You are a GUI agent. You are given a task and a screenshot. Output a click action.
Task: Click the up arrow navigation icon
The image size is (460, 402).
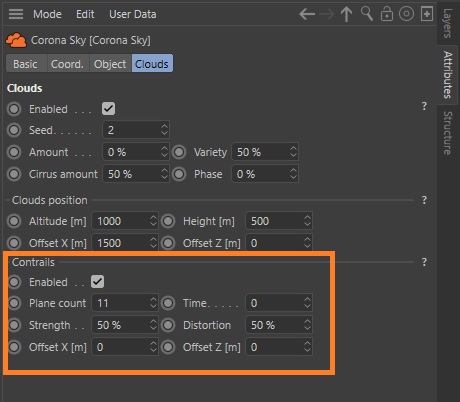click(347, 14)
